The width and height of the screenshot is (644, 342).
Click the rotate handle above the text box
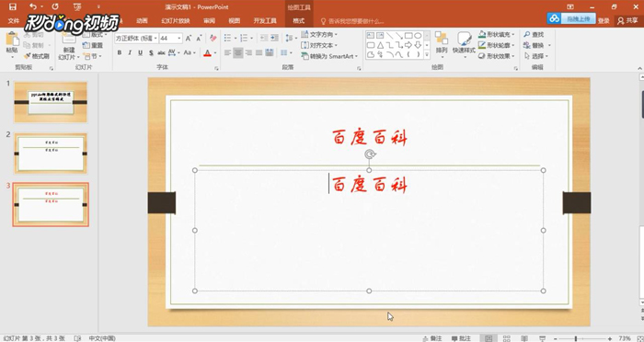(370, 154)
